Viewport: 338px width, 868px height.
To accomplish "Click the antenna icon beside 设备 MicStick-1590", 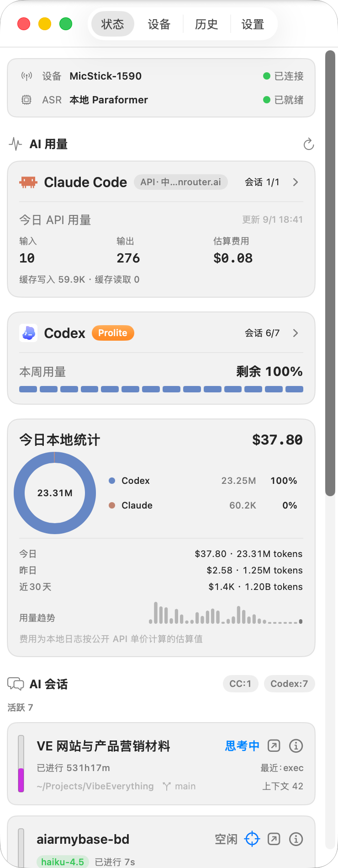I will 26,76.
